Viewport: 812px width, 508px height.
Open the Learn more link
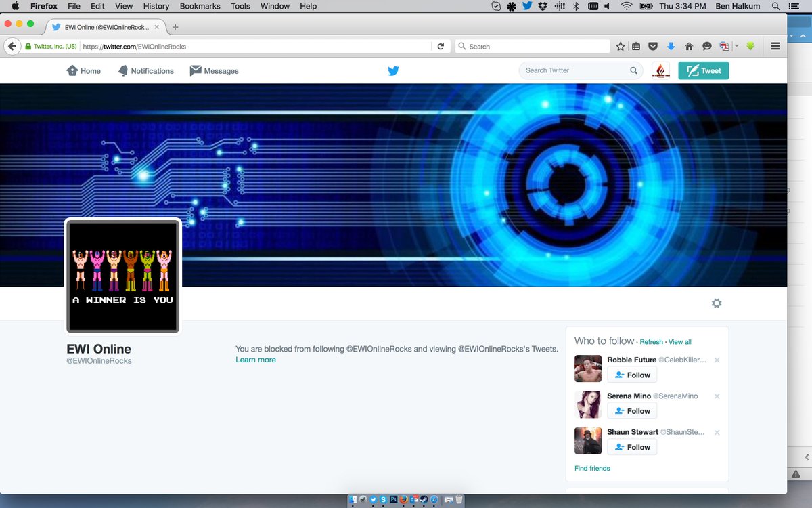click(256, 360)
